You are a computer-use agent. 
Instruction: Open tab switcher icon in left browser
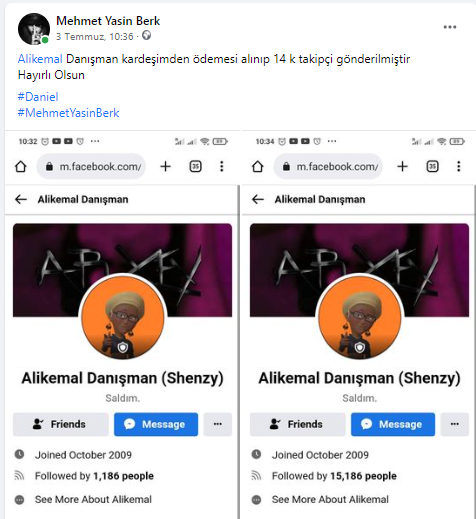pos(195,166)
